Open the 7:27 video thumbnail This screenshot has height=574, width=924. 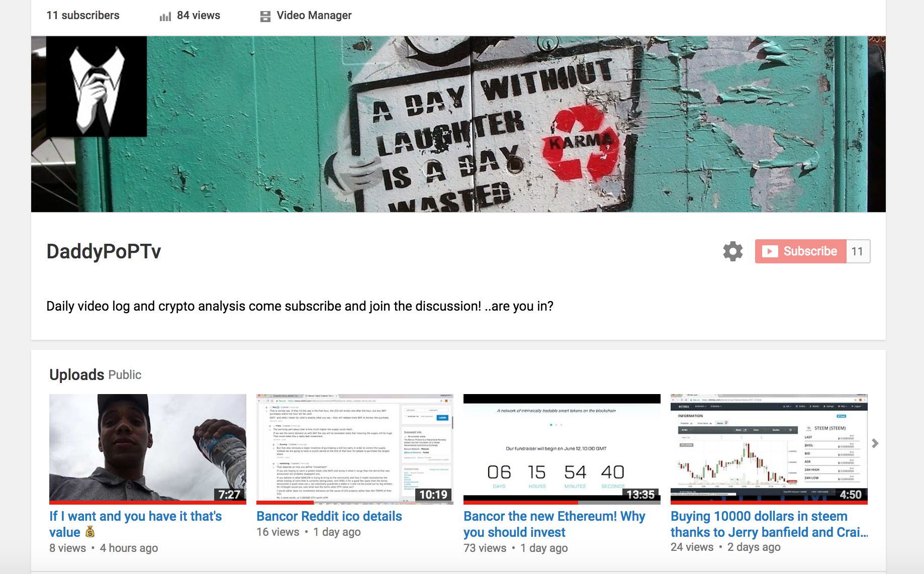pos(148,449)
